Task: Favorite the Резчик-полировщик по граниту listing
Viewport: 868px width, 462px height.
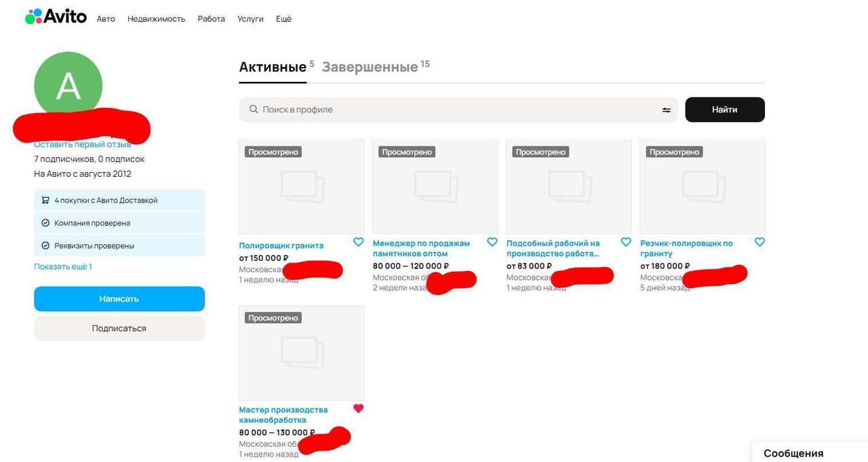Action: [x=759, y=243]
